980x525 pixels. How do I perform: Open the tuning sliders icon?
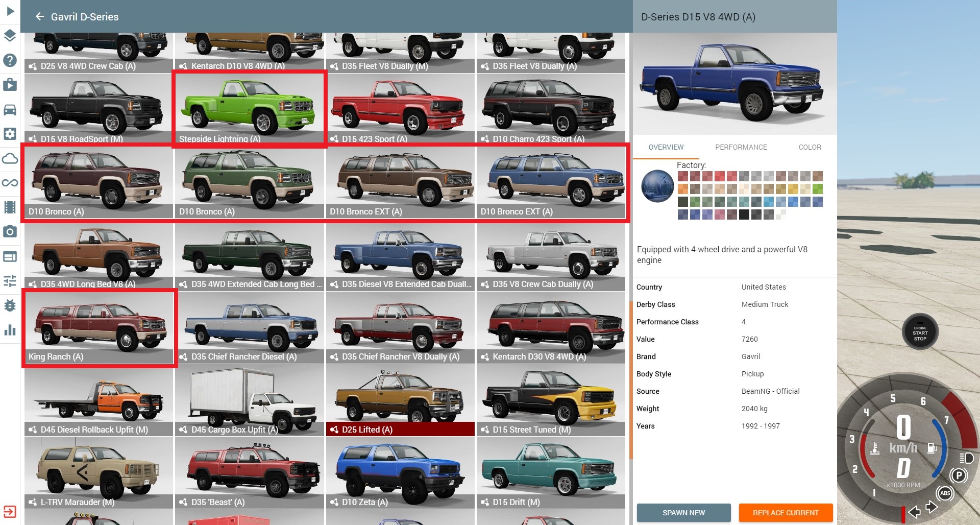pos(10,281)
